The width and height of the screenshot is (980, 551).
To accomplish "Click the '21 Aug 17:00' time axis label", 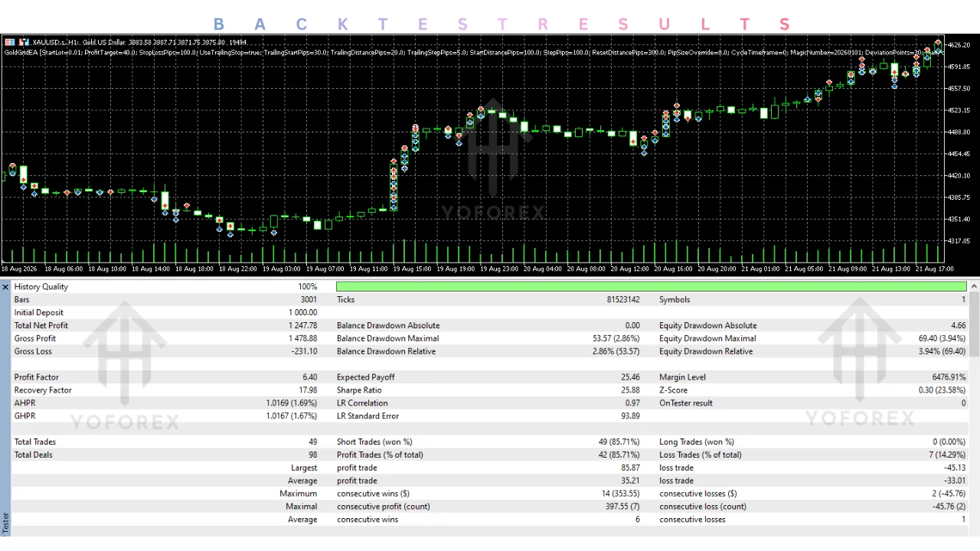I will (935, 269).
